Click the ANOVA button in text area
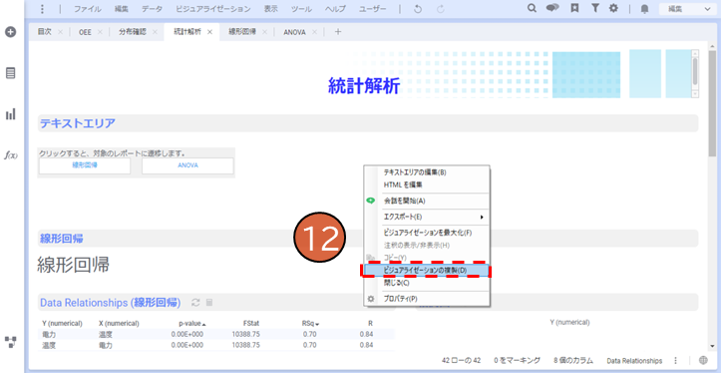The image size is (721, 373). point(188,166)
